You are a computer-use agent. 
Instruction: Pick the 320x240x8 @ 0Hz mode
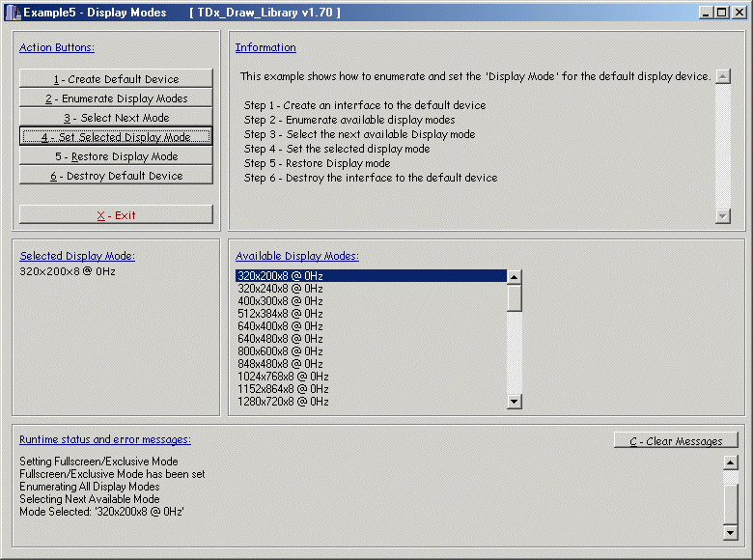pyautogui.click(x=280, y=289)
